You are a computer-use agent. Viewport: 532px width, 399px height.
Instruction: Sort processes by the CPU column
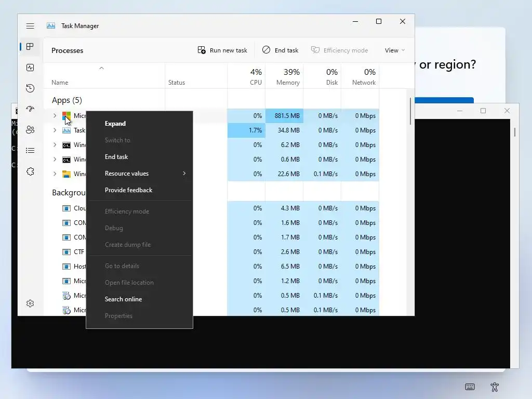[246, 77]
